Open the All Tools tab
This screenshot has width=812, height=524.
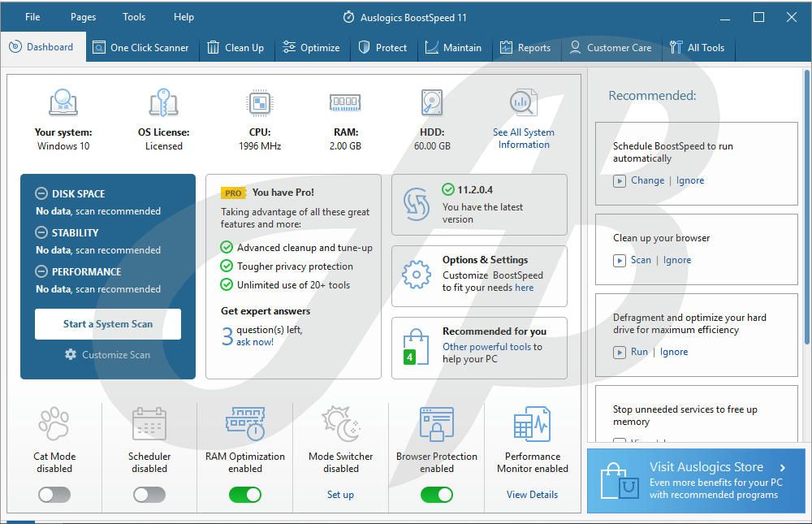(x=698, y=48)
